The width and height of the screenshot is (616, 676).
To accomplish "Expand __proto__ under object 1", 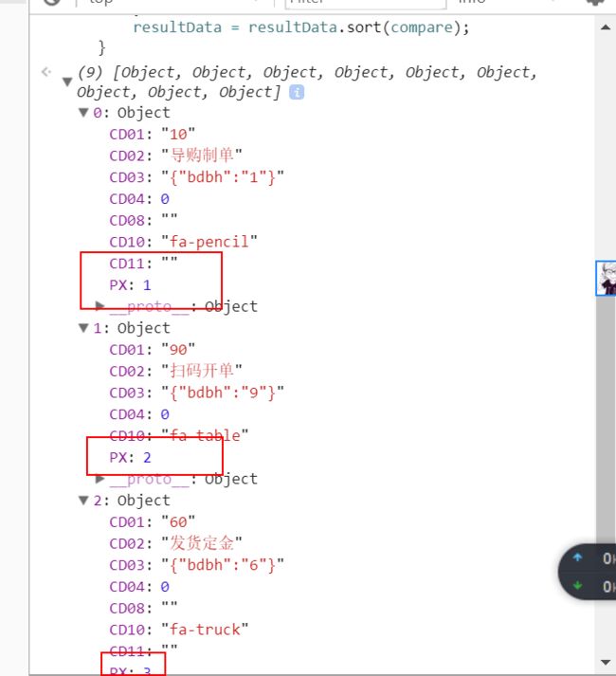I will tap(100, 479).
